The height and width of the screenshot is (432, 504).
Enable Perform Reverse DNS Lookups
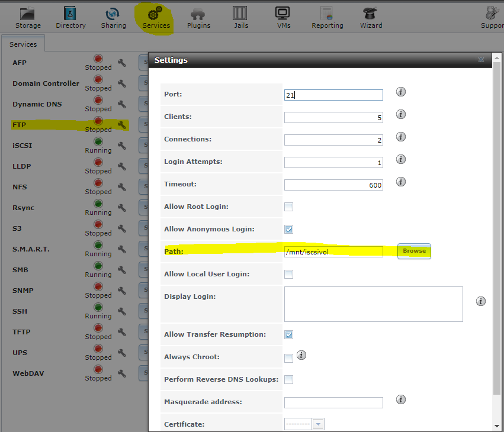(288, 380)
